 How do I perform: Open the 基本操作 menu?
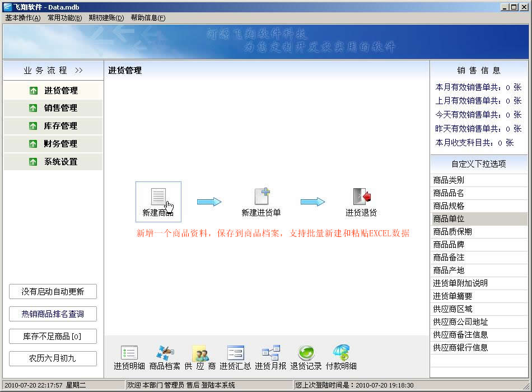pyautogui.click(x=23, y=18)
